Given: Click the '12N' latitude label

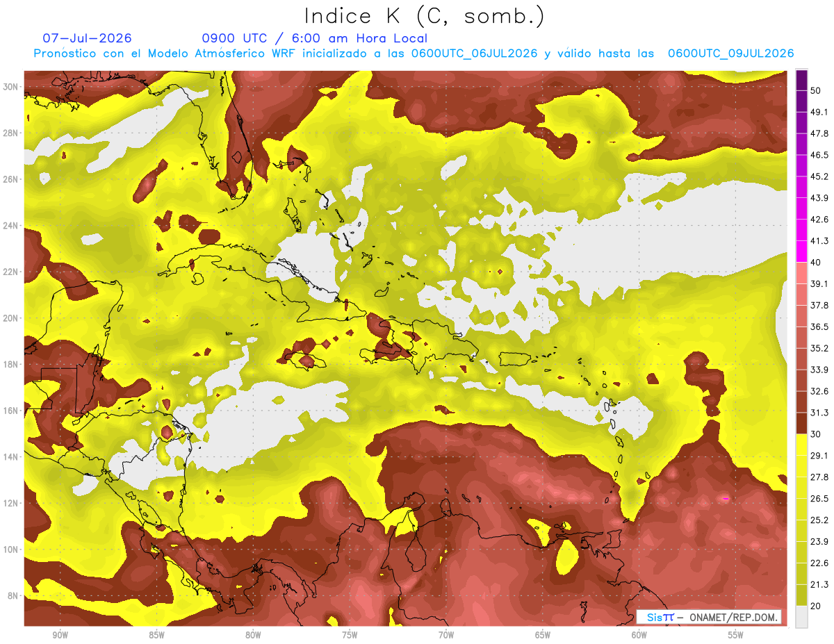Looking at the screenshot, I should click(x=12, y=503).
